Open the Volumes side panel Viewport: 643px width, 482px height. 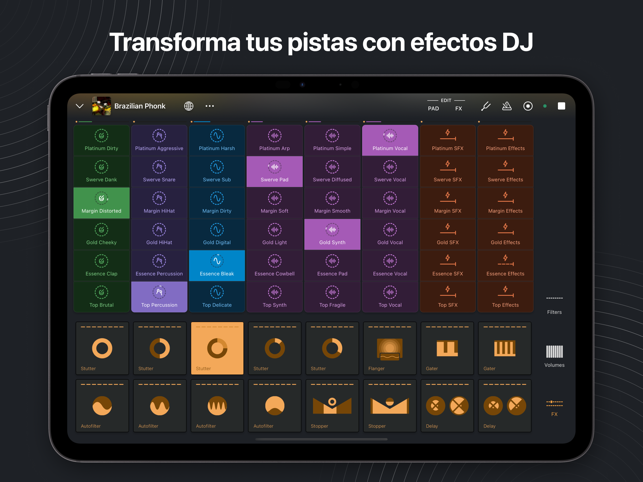(554, 356)
